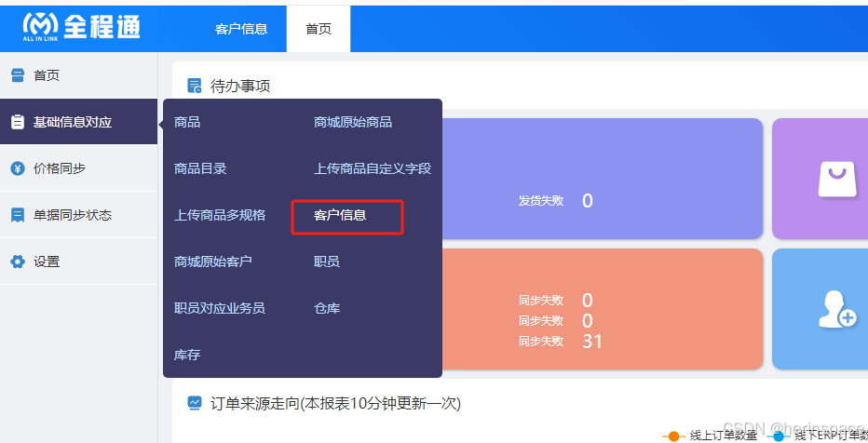The height and width of the screenshot is (443, 868).
Task: Choose 职员 from the submenu
Action: click(327, 261)
